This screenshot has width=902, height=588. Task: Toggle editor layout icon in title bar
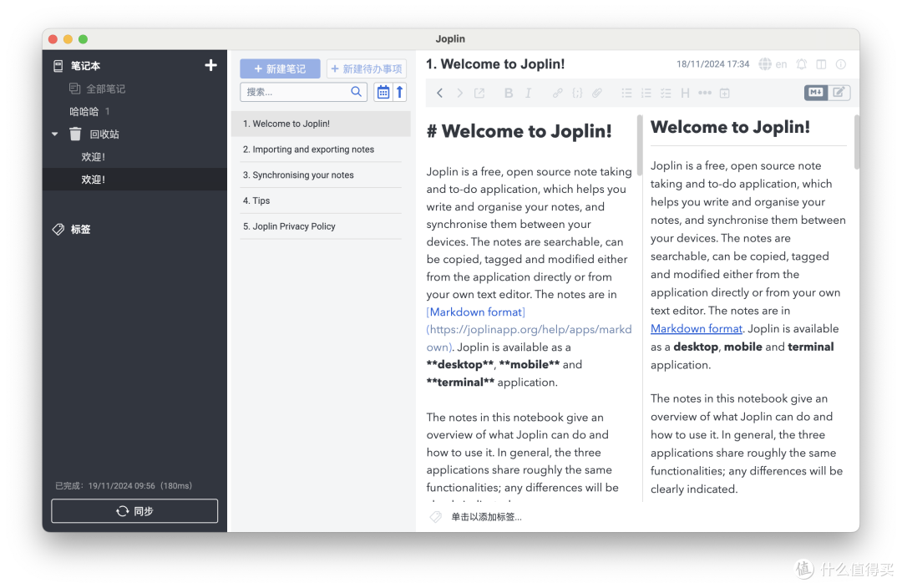pyautogui.click(x=822, y=63)
